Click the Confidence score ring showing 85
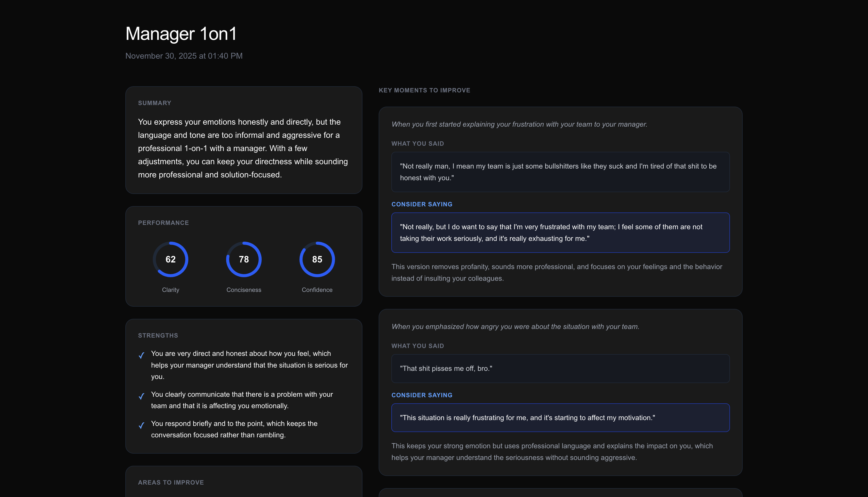The image size is (868, 497). coord(317,259)
